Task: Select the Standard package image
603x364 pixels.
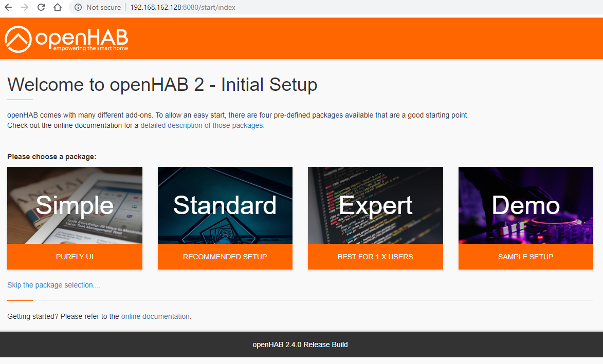Action: point(225,205)
